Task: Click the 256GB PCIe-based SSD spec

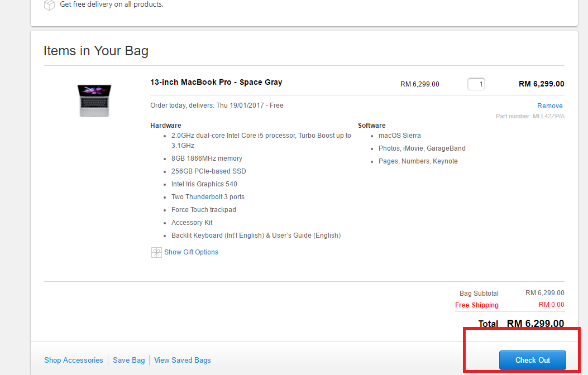Action: point(208,171)
